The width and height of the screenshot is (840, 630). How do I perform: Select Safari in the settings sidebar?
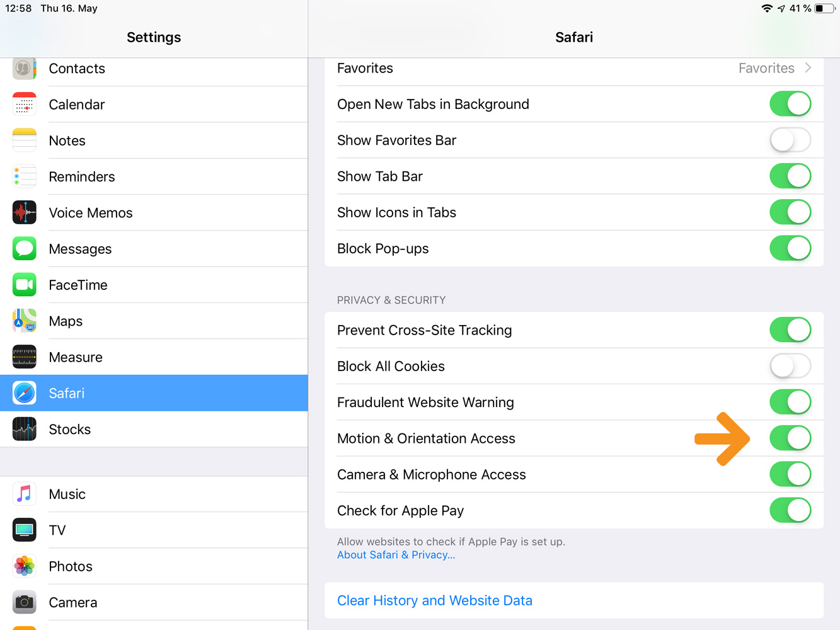pos(154,393)
